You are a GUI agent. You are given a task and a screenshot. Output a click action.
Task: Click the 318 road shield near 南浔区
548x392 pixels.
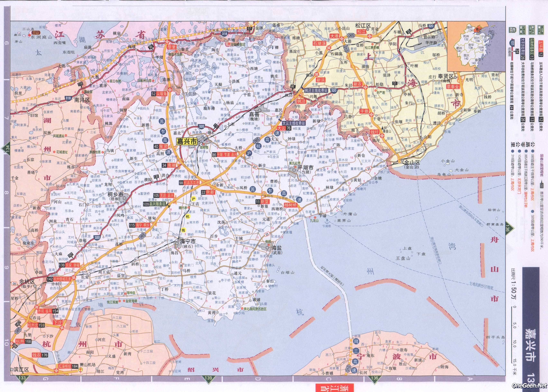pyautogui.click(x=68, y=98)
